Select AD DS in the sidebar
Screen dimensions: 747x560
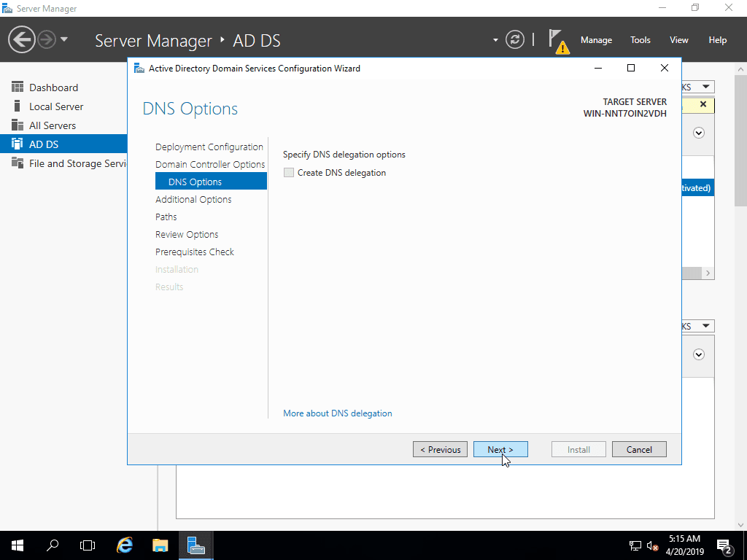[x=63, y=144]
